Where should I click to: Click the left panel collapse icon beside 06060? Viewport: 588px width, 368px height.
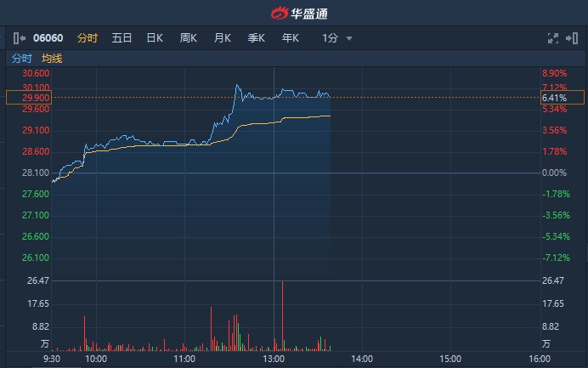[19, 38]
